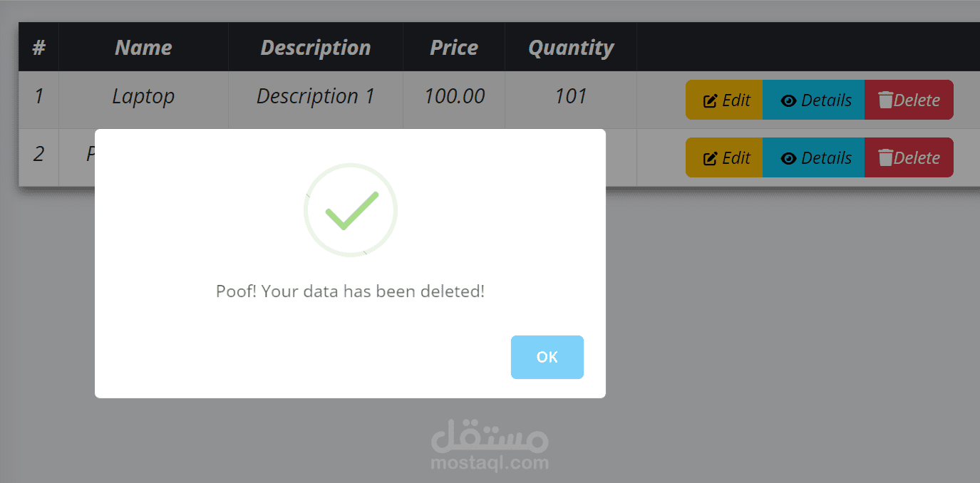Select the Laptop cell in the table
The width and height of the screenshot is (980, 483).
(143, 96)
